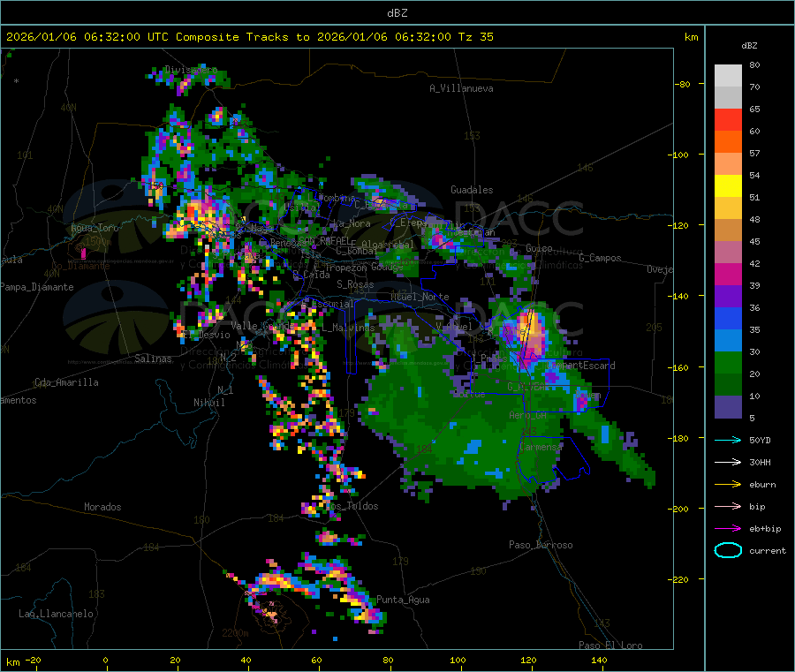
Task: Click the white 30HM track arrow in the legend
Action: tap(728, 462)
